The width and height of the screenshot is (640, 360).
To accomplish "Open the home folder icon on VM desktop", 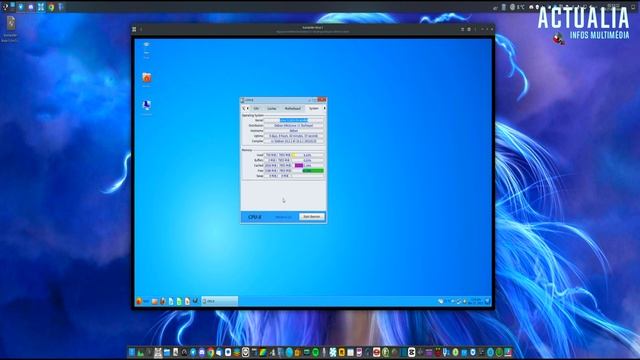I will (x=147, y=78).
